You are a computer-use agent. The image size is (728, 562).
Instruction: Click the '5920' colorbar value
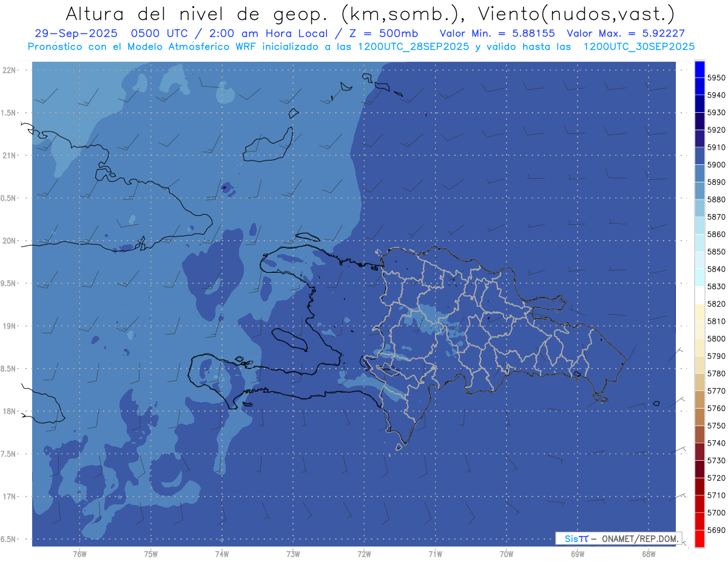pos(716,130)
